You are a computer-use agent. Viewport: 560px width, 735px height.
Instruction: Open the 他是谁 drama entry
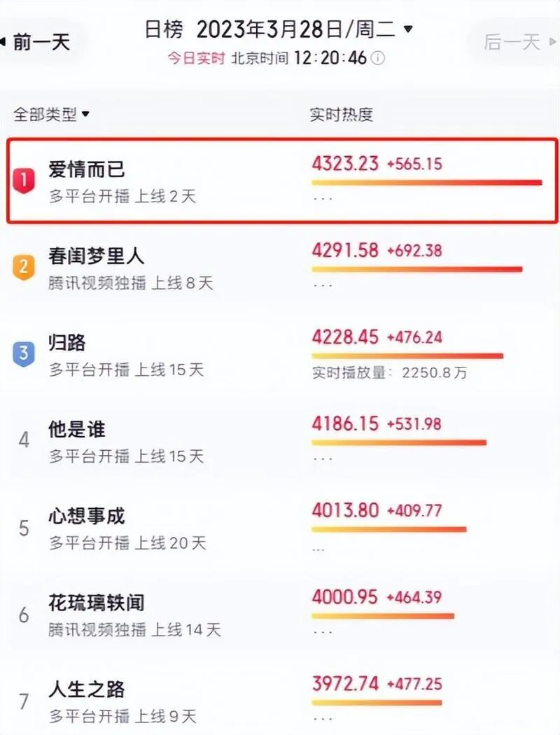pyautogui.click(x=77, y=429)
